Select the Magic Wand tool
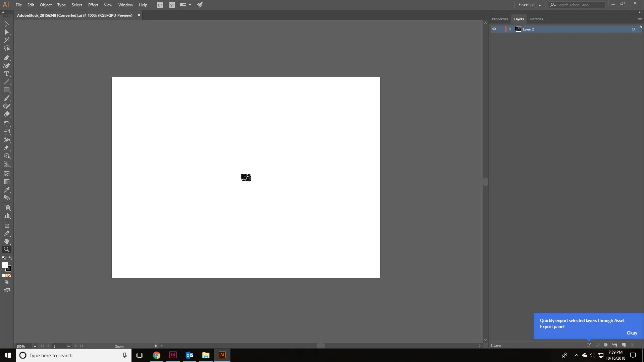Screen dimensions: 644x362 [6, 40]
